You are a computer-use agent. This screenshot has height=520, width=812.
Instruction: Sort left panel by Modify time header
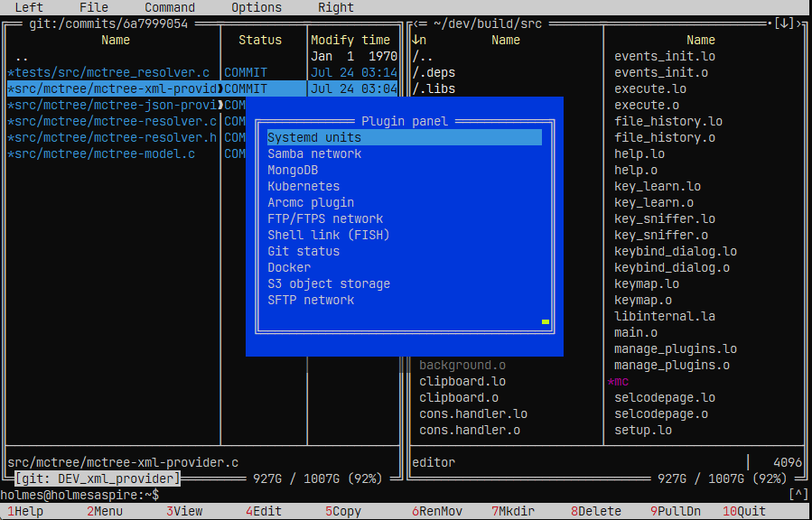click(x=350, y=40)
